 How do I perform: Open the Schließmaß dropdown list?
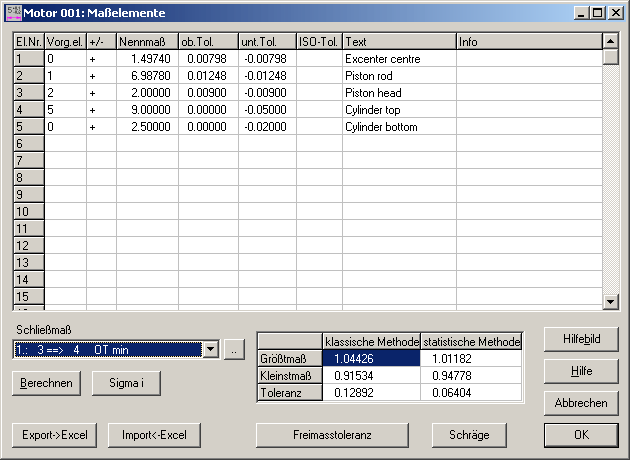coord(210,349)
